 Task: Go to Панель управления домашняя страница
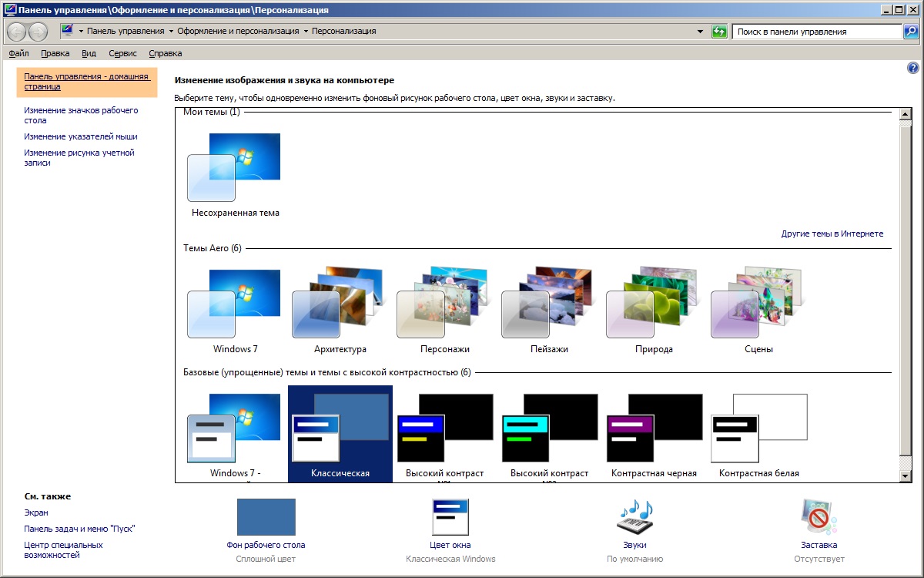[86, 82]
